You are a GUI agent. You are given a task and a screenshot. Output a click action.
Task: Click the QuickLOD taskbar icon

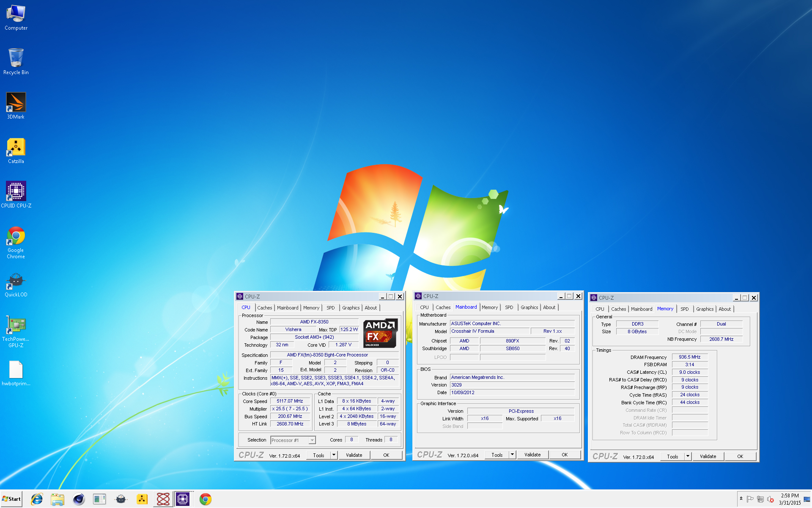tap(121, 499)
